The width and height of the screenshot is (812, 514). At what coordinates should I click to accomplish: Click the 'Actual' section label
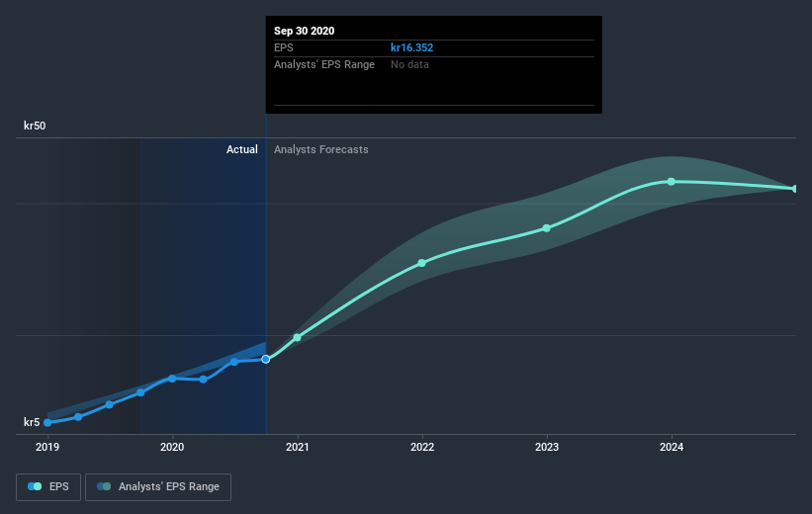pos(242,149)
